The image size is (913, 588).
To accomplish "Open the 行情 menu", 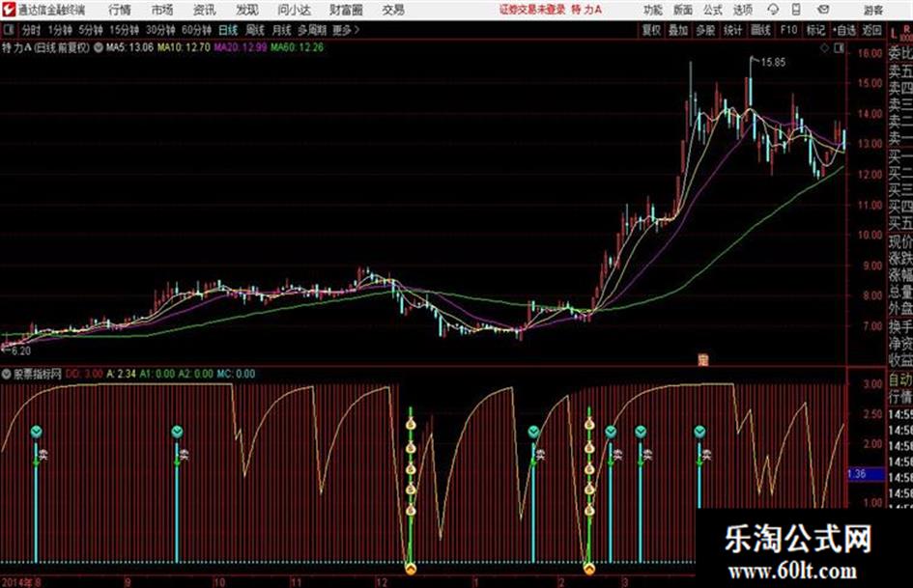I will [x=120, y=10].
